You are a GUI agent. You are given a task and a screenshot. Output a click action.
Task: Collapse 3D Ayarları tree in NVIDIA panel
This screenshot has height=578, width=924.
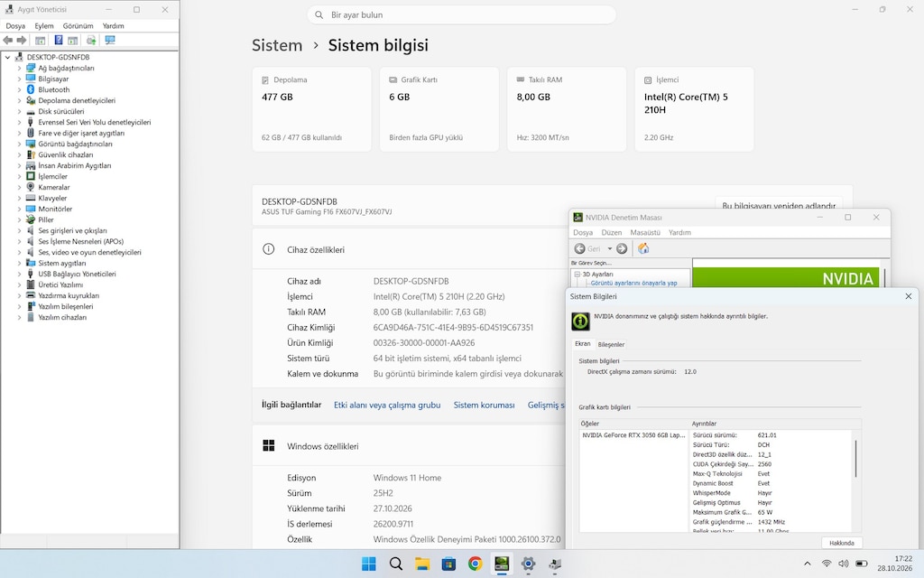pos(577,275)
